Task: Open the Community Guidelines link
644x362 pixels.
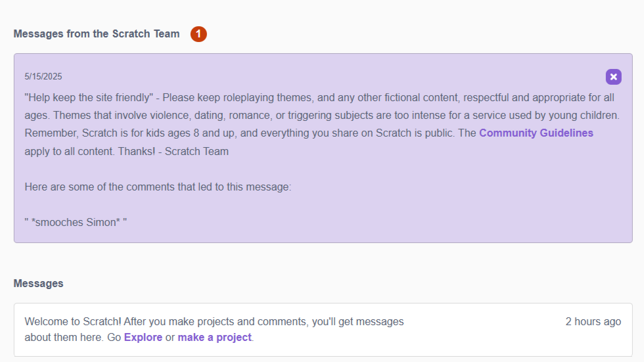Action: tap(536, 133)
